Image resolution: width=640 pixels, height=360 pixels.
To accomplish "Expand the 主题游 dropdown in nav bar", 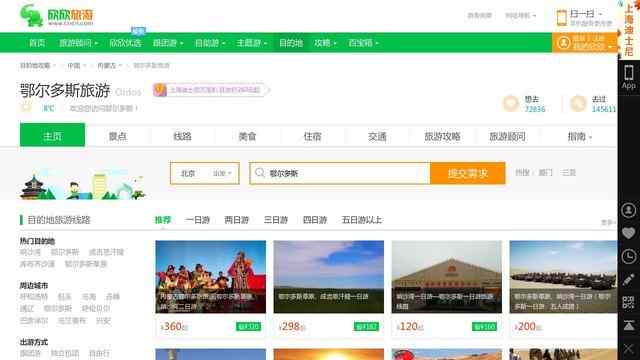I will pos(251,43).
